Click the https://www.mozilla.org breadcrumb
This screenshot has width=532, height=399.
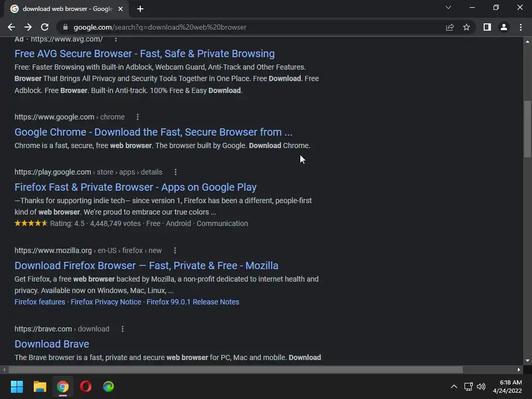88,250
